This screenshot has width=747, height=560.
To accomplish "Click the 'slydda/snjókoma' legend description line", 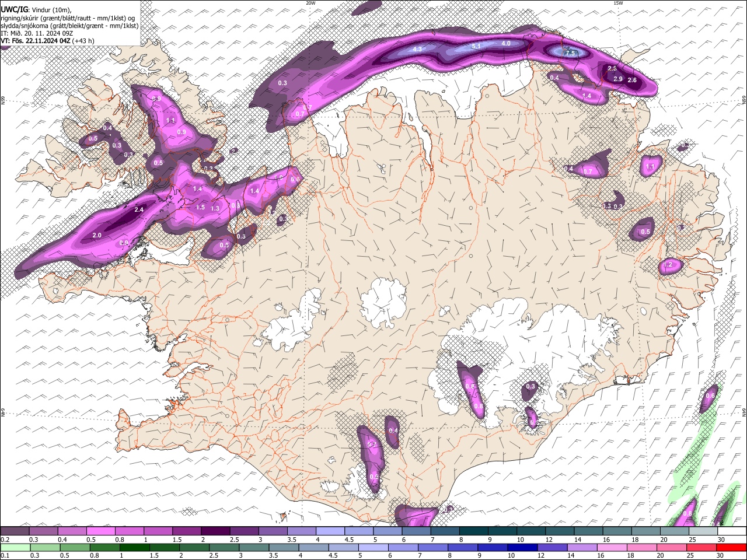I will (x=69, y=26).
